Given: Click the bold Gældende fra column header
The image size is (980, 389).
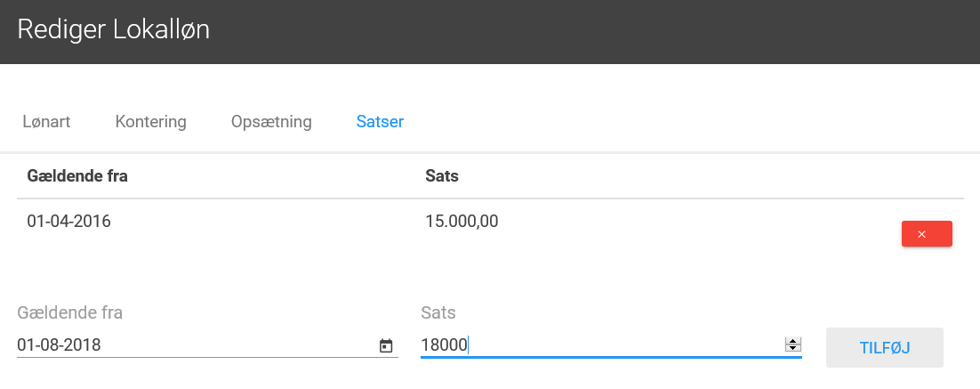Looking at the screenshot, I should click(77, 176).
